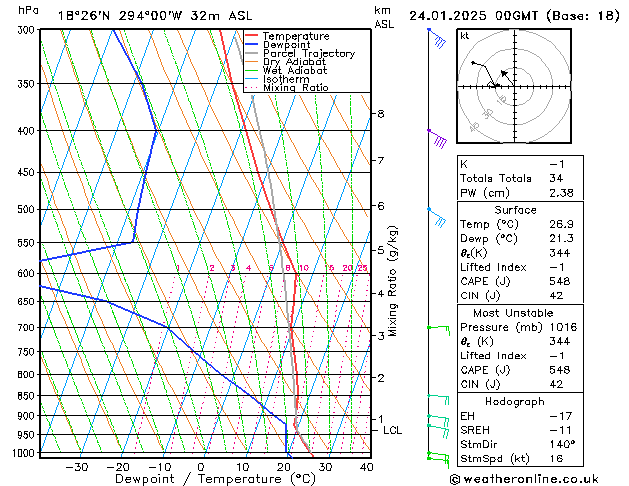The height and width of the screenshot is (486, 629).
Task: Click the 8 km altitude tick label
Action: click(x=380, y=114)
